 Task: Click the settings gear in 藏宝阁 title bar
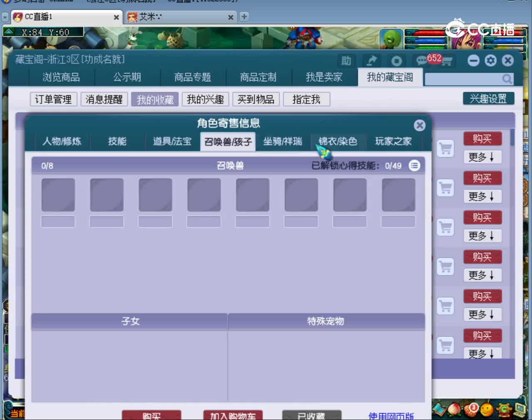(491, 61)
